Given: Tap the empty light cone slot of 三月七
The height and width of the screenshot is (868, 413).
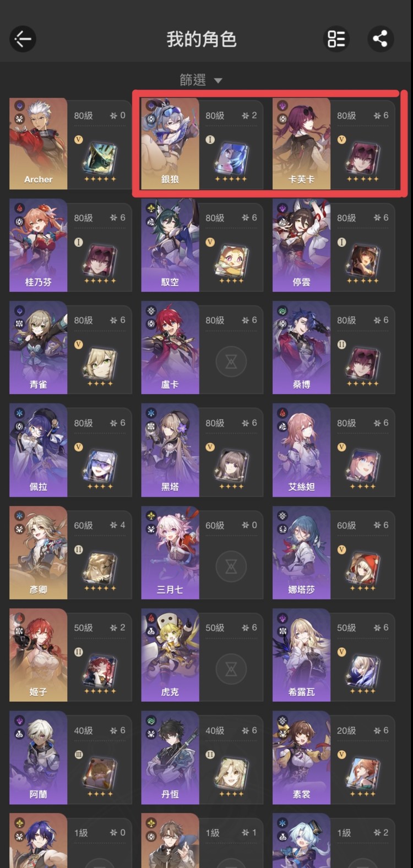Looking at the screenshot, I should [231, 566].
